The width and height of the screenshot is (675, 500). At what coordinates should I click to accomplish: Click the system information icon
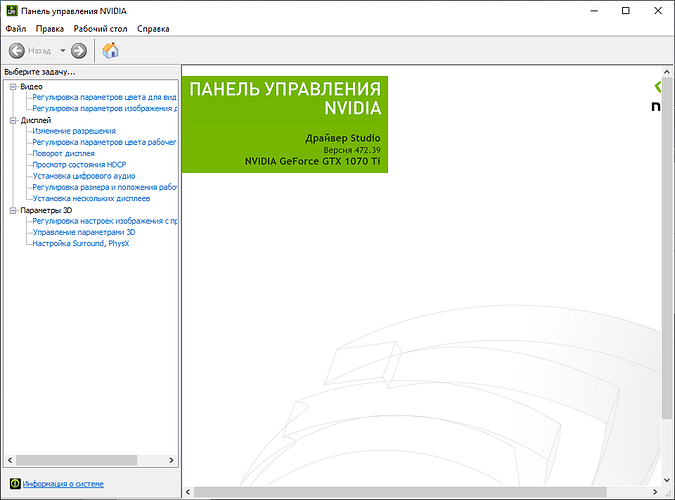(15, 484)
